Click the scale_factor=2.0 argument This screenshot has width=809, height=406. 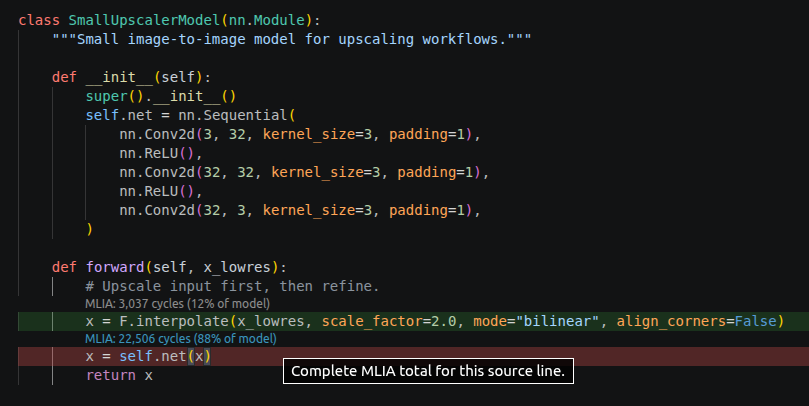pyautogui.click(x=389, y=321)
